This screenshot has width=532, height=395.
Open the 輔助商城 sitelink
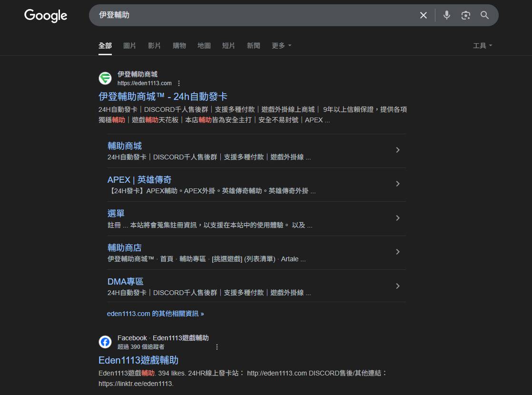point(125,146)
